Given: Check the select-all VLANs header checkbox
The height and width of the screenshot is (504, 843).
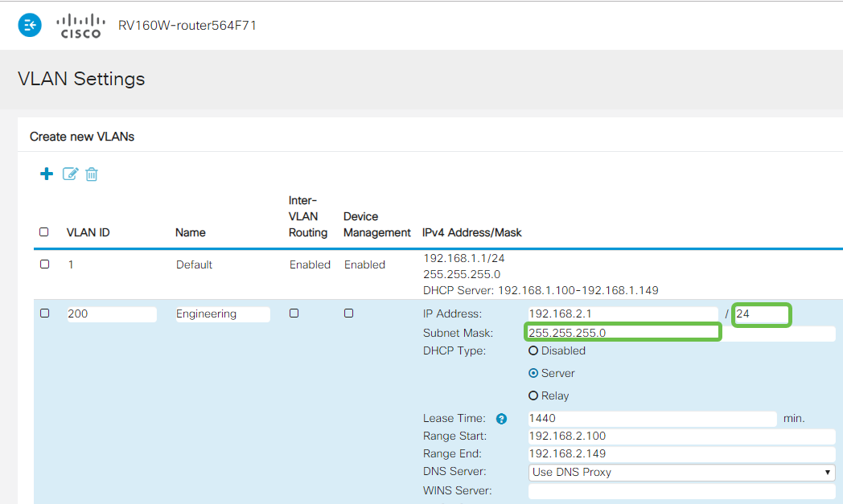Looking at the screenshot, I should click(44, 232).
